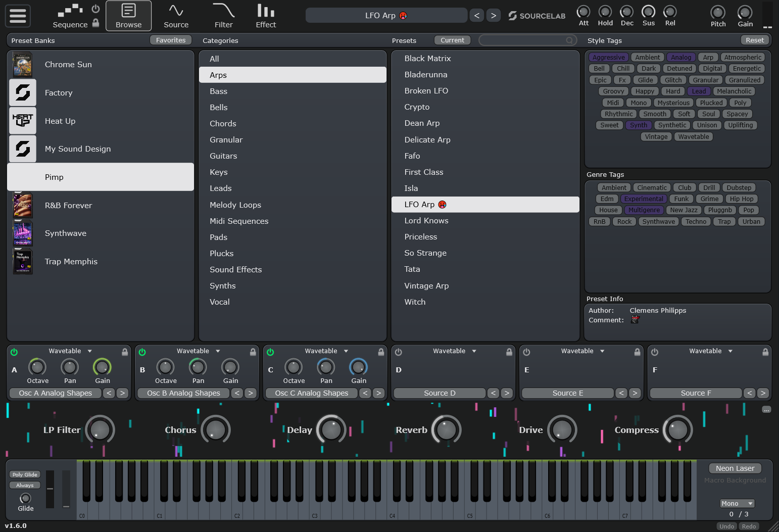Click the Sequence lock icon

tap(96, 23)
